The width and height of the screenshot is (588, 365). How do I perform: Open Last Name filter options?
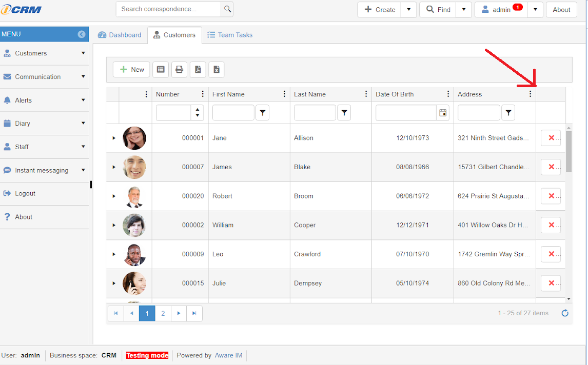pyautogui.click(x=344, y=112)
